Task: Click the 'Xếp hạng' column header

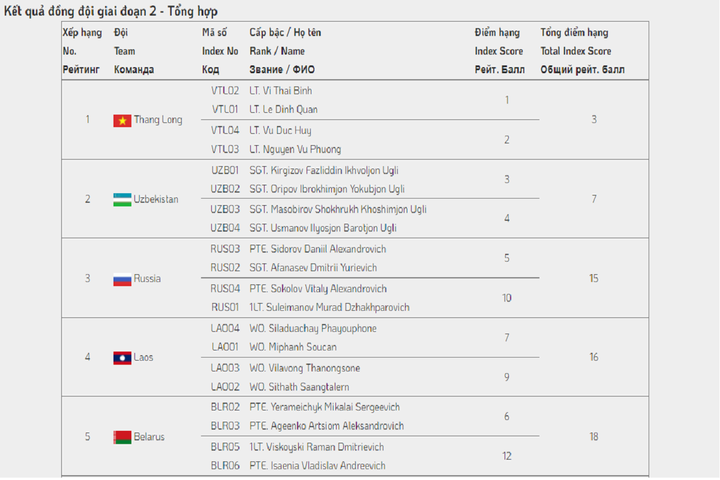Action: pos(79,33)
